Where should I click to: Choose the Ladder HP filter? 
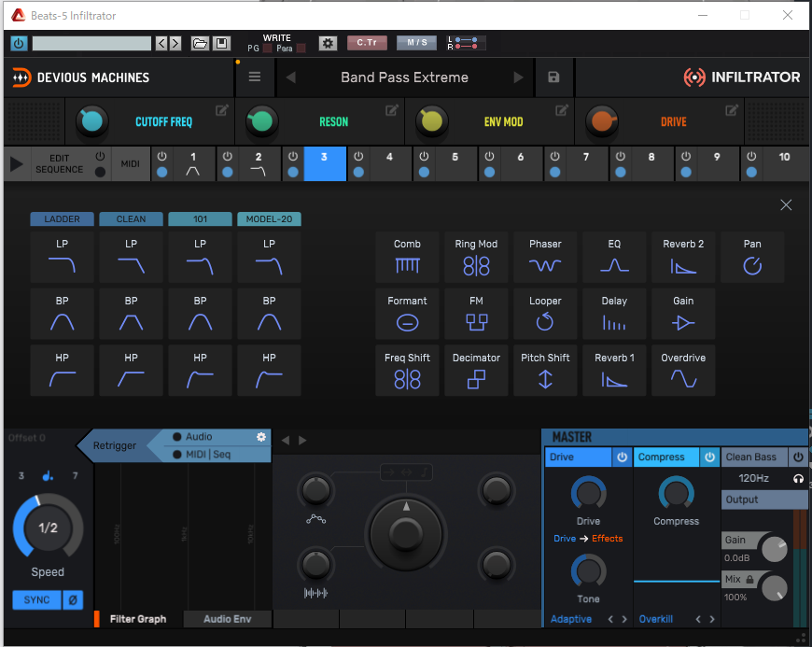[63, 371]
